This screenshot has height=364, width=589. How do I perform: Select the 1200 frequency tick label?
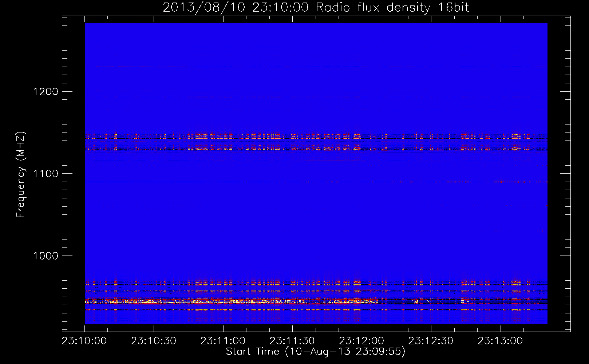(46, 91)
